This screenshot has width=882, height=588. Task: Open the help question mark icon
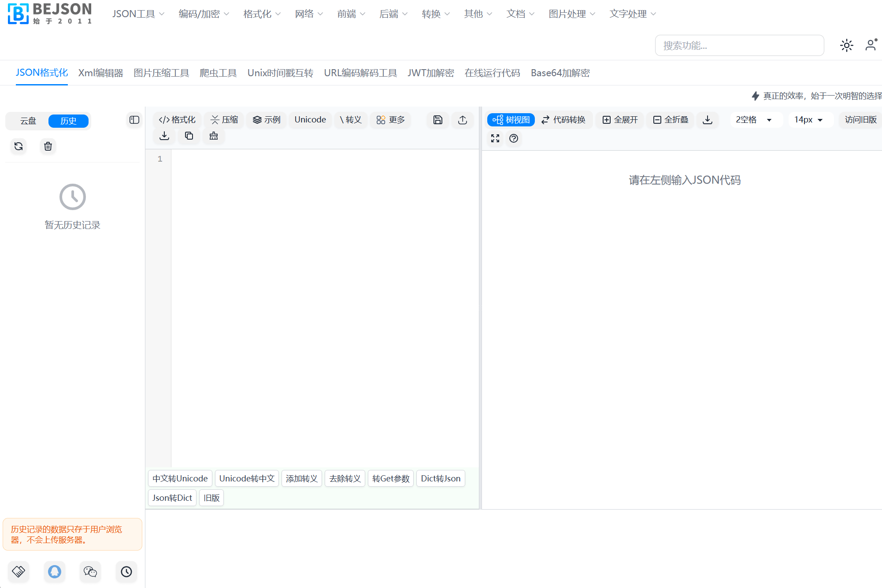513,138
